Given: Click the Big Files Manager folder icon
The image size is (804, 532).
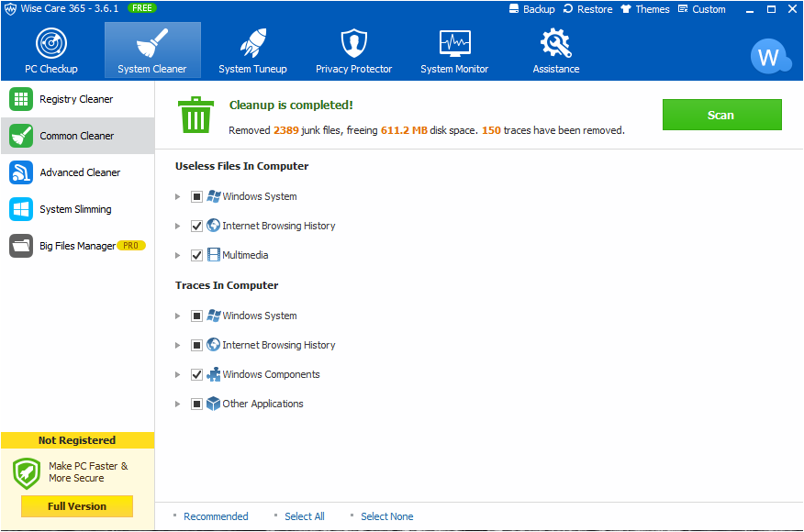Looking at the screenshot, I should pyautogui.click(x=21, y=246).
